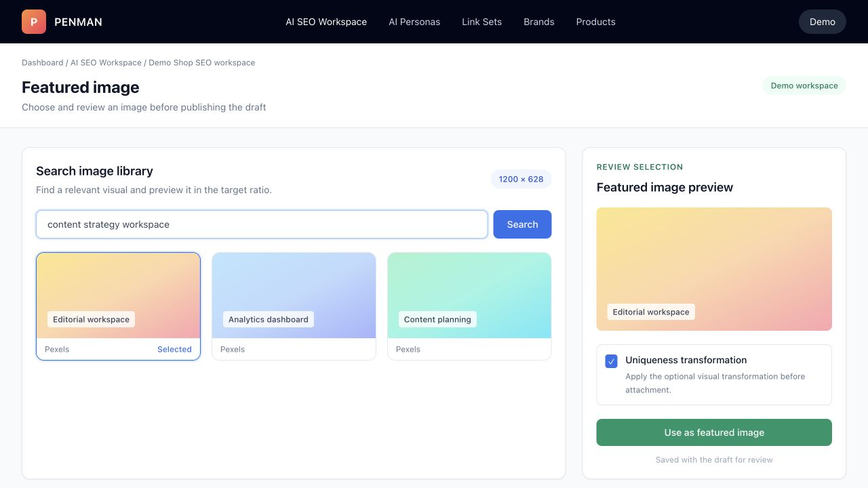Click Editorial workspace tag in preview
Screen dimensions: 868x488
coord(651,312)
